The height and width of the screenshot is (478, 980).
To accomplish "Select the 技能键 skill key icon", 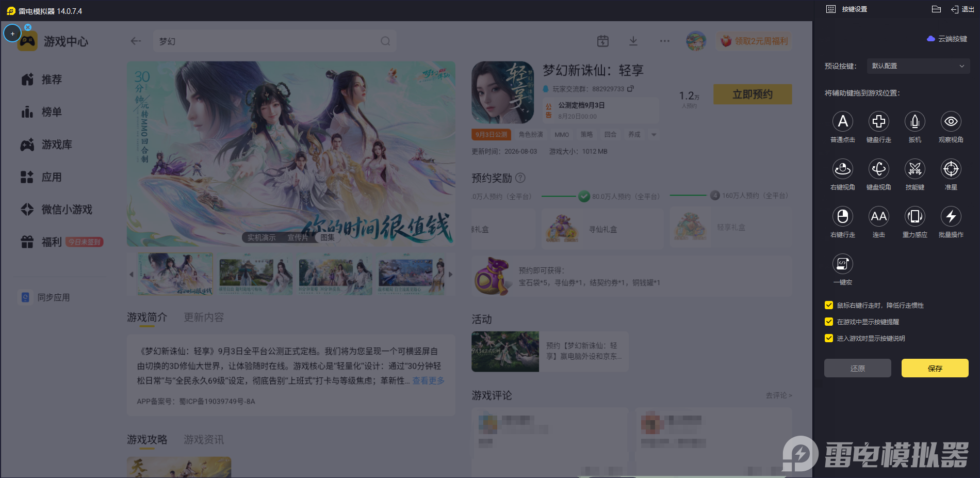I will tap(915, 169).
